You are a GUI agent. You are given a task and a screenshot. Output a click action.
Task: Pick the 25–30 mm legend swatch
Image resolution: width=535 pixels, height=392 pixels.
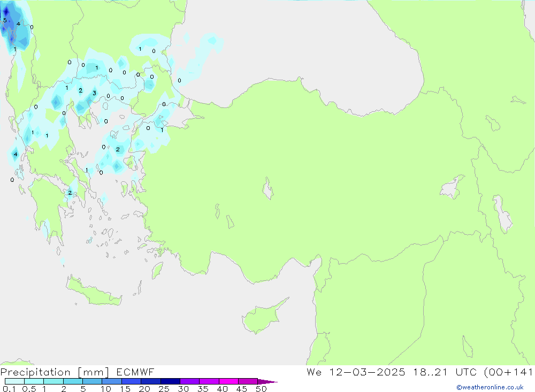tap(170, 381)
